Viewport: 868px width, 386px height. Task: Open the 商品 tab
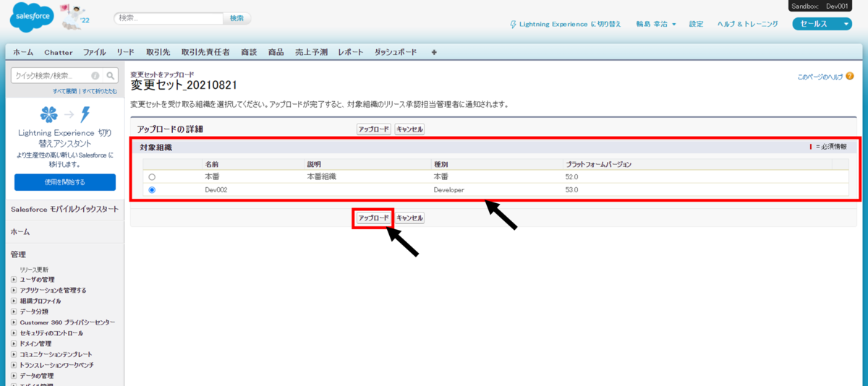coord(276,52)
